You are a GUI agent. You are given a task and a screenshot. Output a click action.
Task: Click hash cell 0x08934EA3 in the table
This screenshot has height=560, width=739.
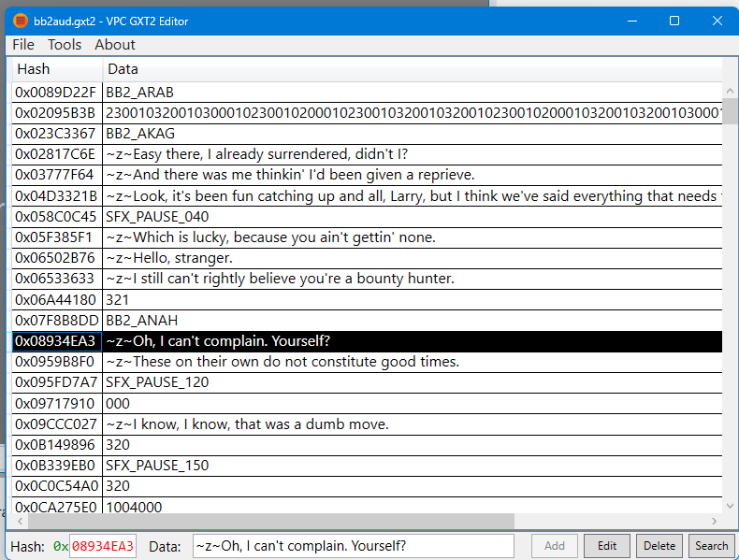coord(56,341)
